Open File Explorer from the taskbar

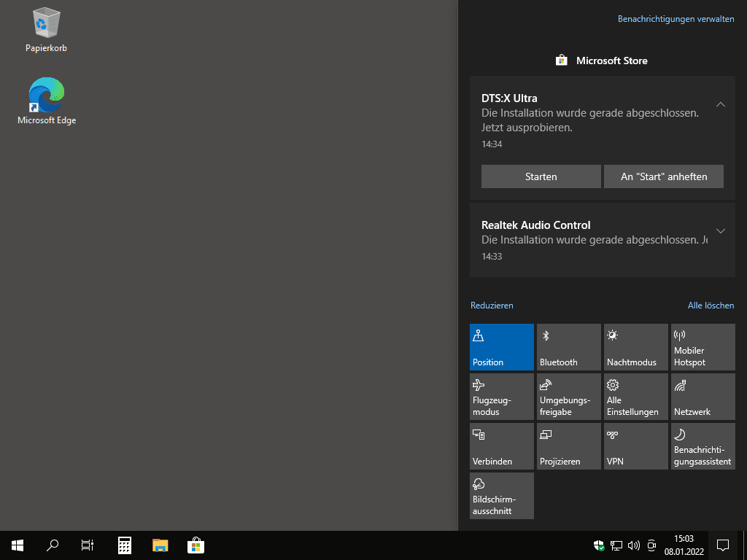point(160,545)
